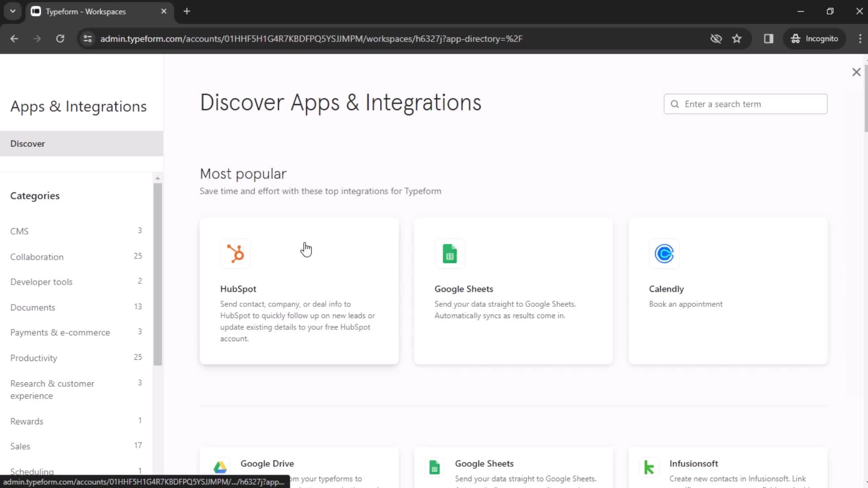This screenshot has height=488, width=868.
Task: Click the categories list scrollbar
Action: pyautogui.click(x=157, y=274)
